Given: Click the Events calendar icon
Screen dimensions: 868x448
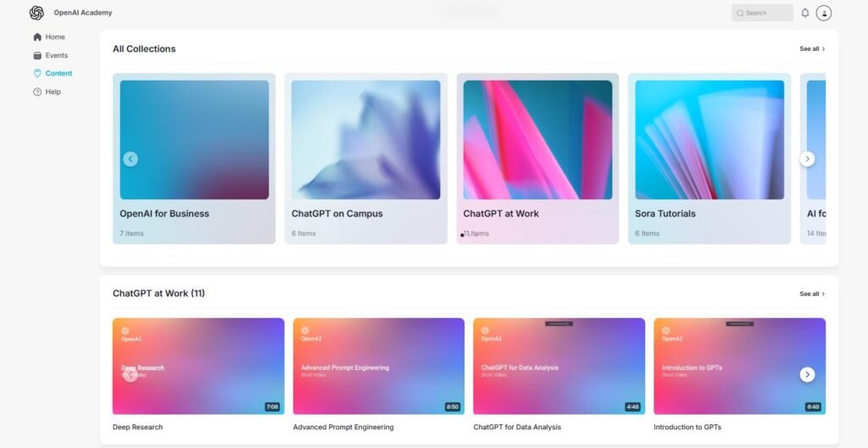Looking at the screenshot, I should [x=37, y=55].
